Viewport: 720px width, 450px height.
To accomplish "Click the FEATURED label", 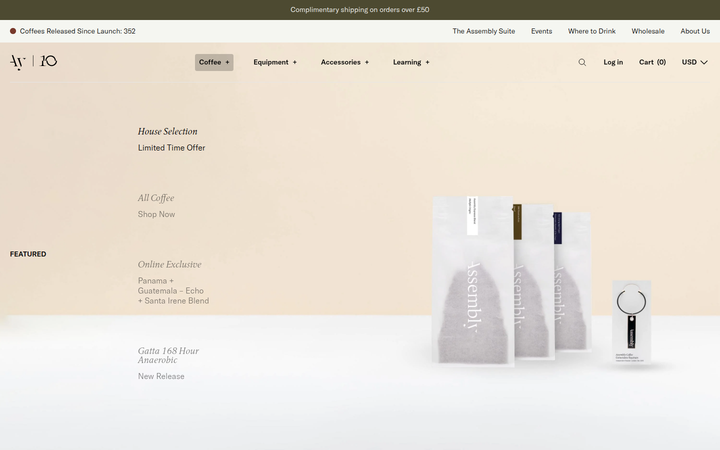I will (x=28, y=254).
